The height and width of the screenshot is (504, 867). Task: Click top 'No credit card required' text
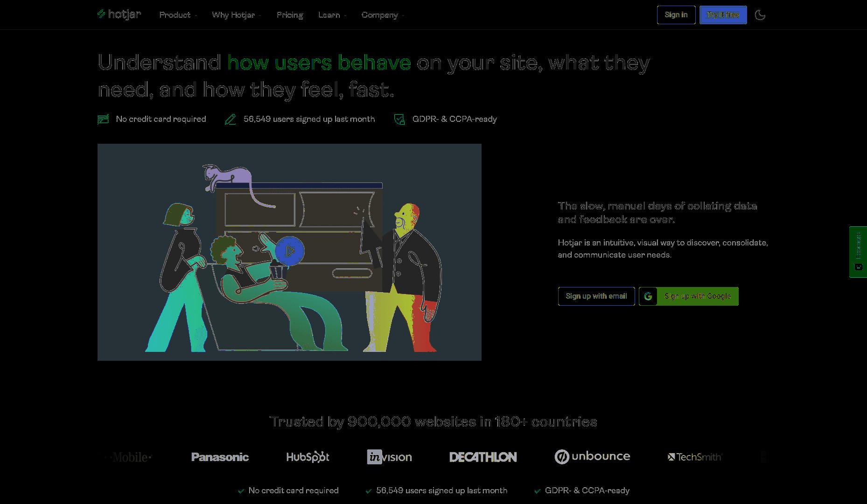tap(161, 119)
